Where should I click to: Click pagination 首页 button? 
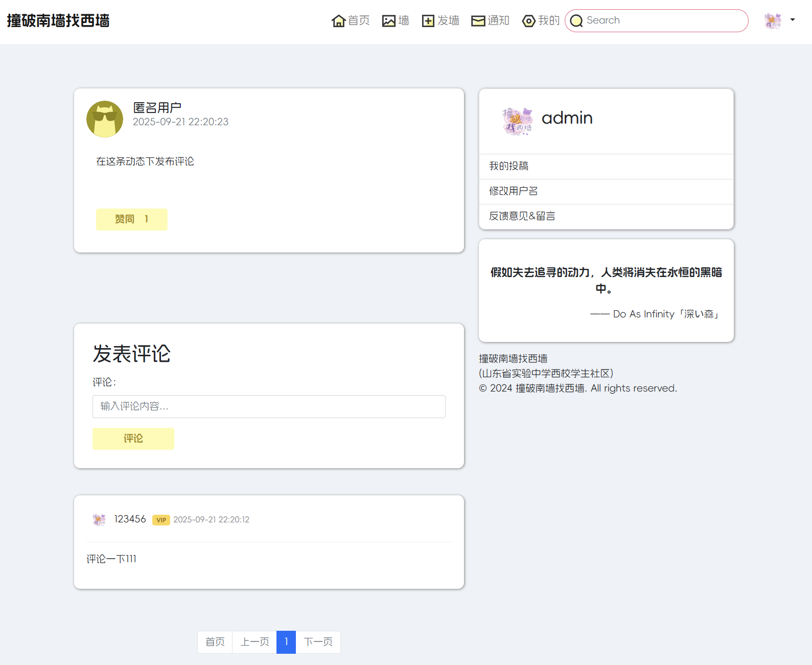point(215,642)
